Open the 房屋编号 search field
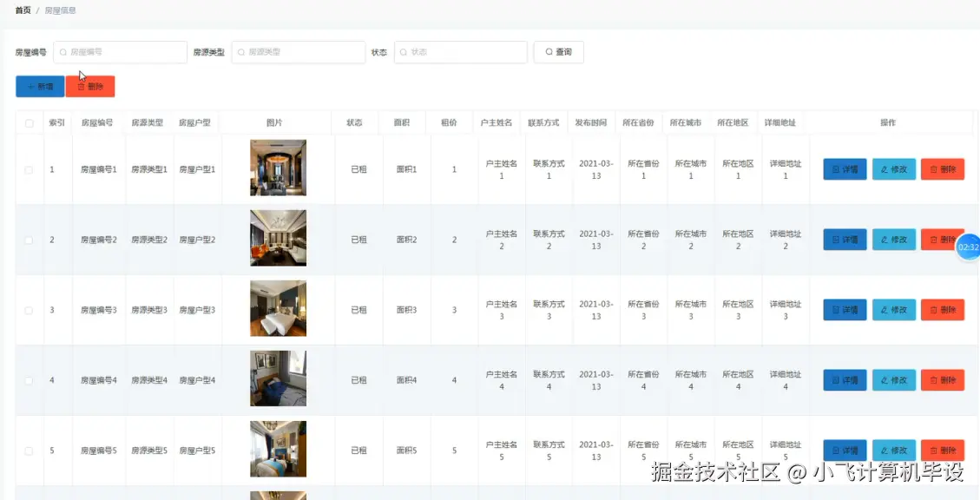 [119, 52]
